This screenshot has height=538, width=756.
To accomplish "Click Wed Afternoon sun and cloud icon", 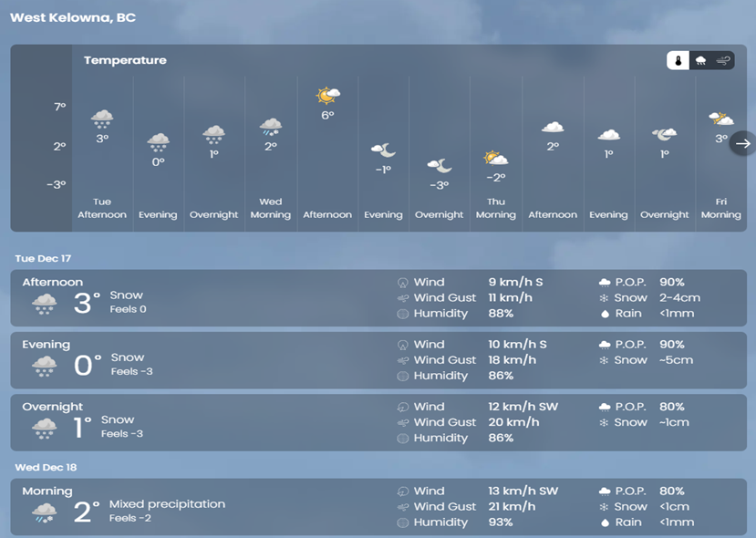I will [x=328, y=95].
